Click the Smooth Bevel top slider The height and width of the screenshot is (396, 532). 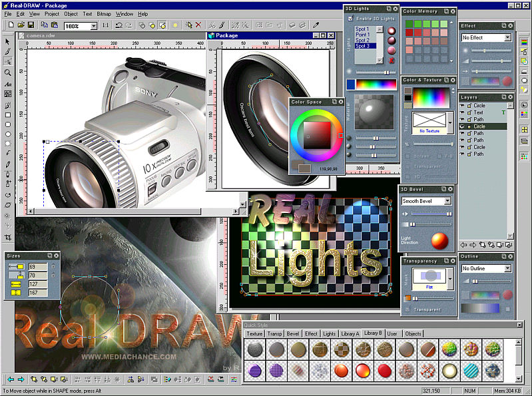[431, 214]
